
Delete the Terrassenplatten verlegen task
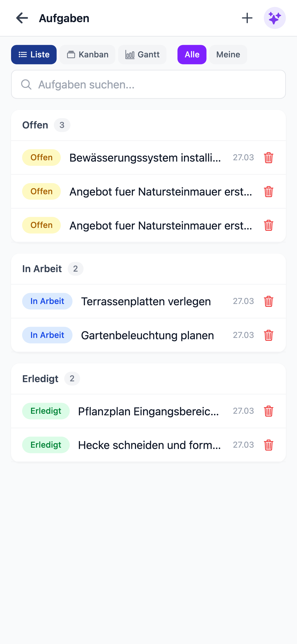click(268, 301)
